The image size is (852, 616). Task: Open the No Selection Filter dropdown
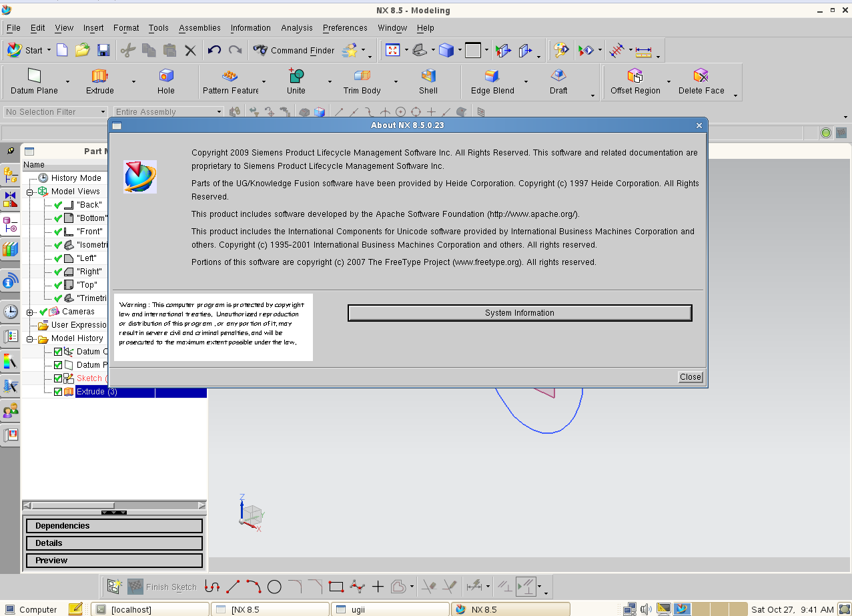point(55,112)
